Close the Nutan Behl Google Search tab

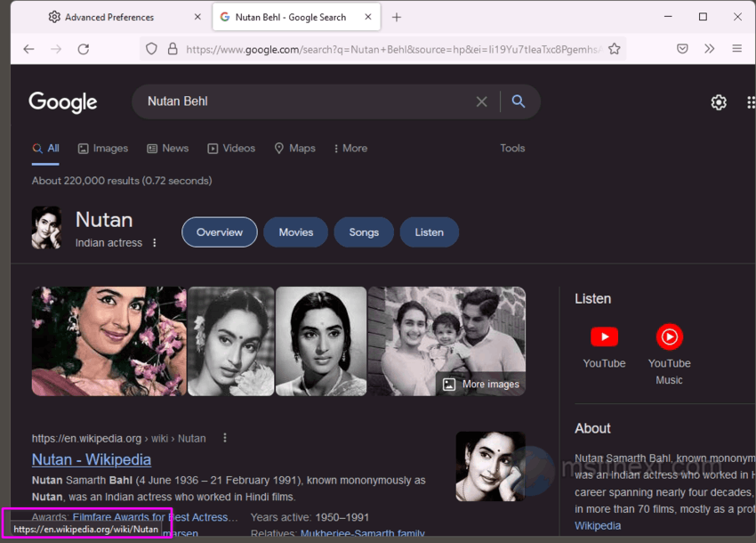point(368,17)
